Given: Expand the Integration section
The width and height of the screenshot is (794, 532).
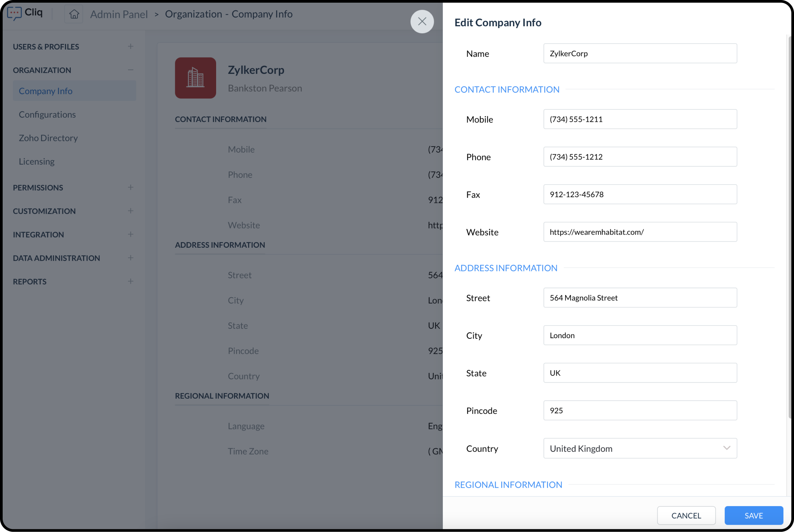Looking at the screenshot, I should 130,234.
